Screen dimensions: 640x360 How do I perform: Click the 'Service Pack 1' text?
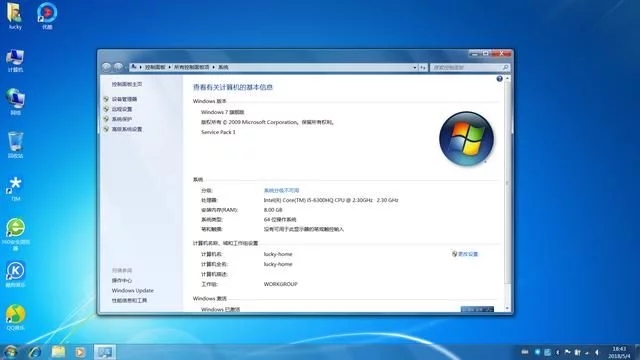click(218, 132)
